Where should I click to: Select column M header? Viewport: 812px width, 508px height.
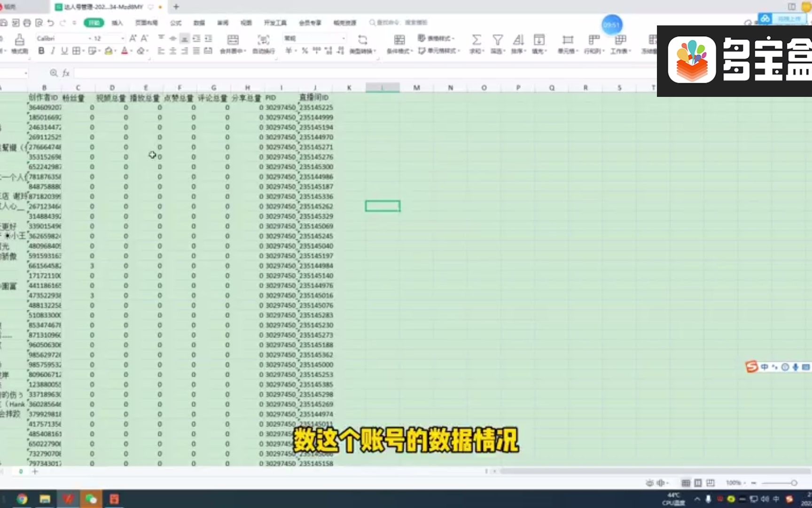click(416, 87)
